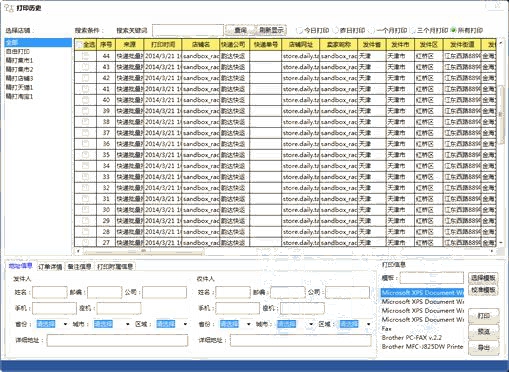The width and height of the screenshot is (509, 372).
Task: Choose the 一个月打印 filter
Action: coord(372,30)
